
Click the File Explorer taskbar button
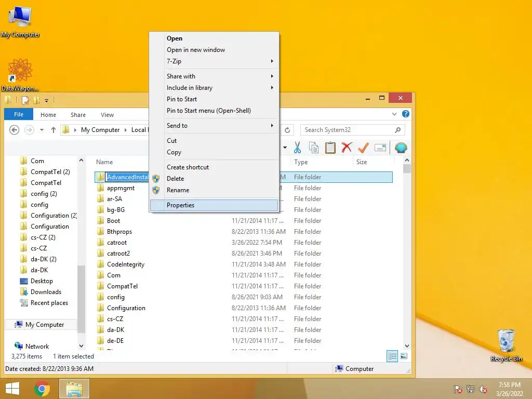click(74, 389)
